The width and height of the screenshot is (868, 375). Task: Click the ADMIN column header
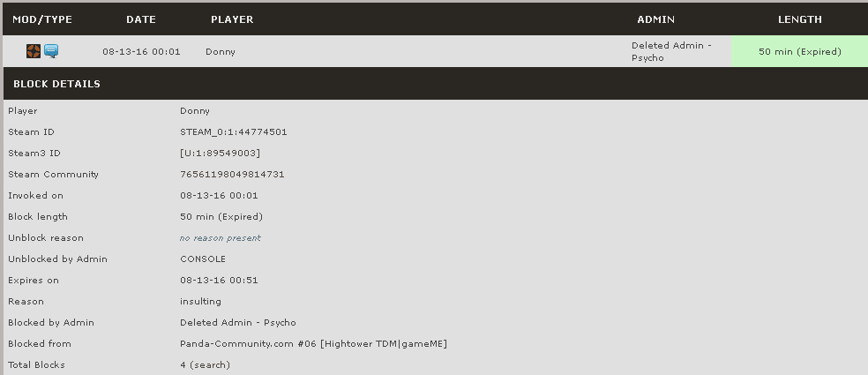point(655,19)
